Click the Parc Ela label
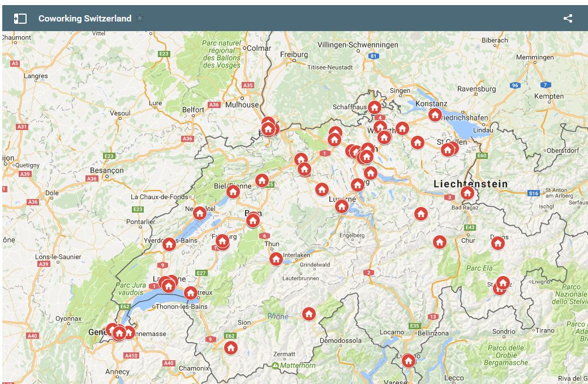The width and height of the screenshot is (588, 384). click(479, 268)
